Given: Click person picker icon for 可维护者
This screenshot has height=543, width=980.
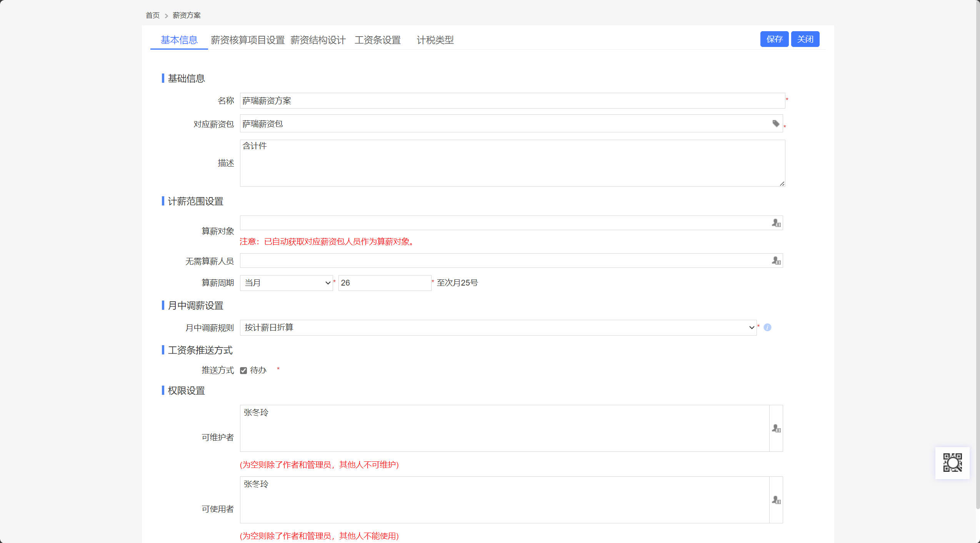Looking at the screenshot, I should pos(776,428).
